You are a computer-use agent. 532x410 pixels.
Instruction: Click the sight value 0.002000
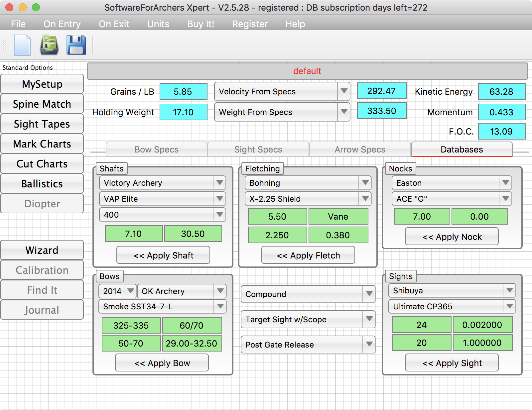click(x=482, y=325)
